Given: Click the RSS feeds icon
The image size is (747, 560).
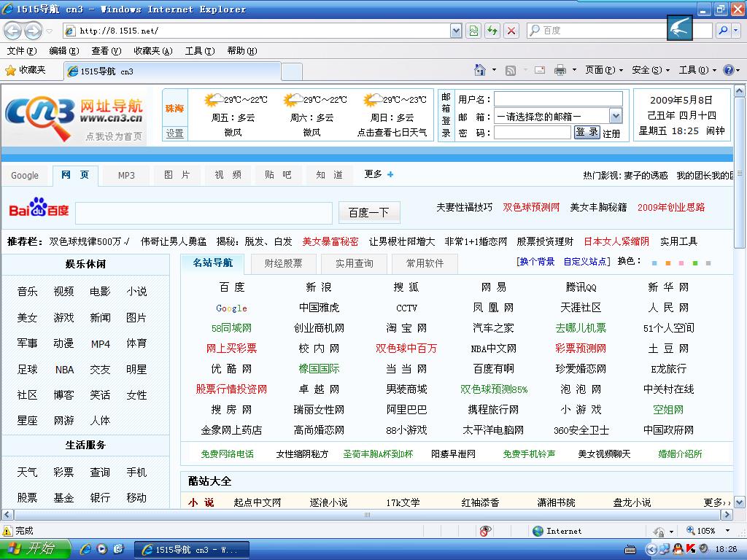Looking at the screenshot, I should pos(511,70).
